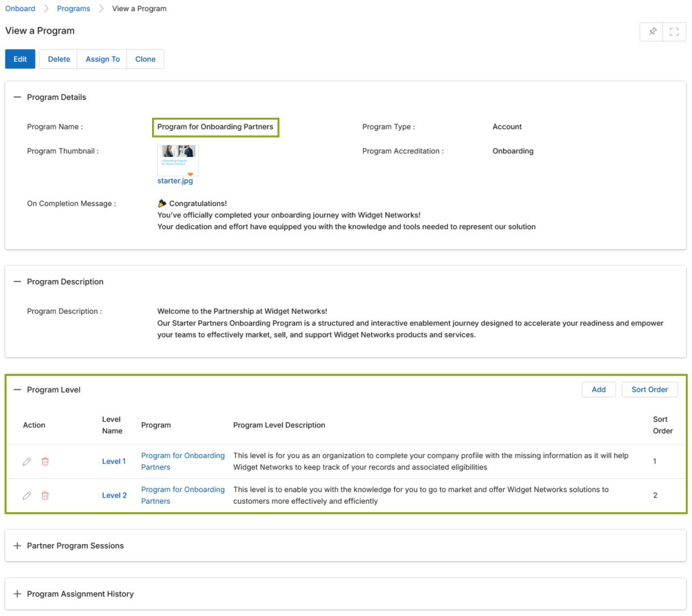Image resolution: width=692 pixels, height=616 pixels.
Task: Delete Level 2 using its trash icon
Action: (45, 496)
